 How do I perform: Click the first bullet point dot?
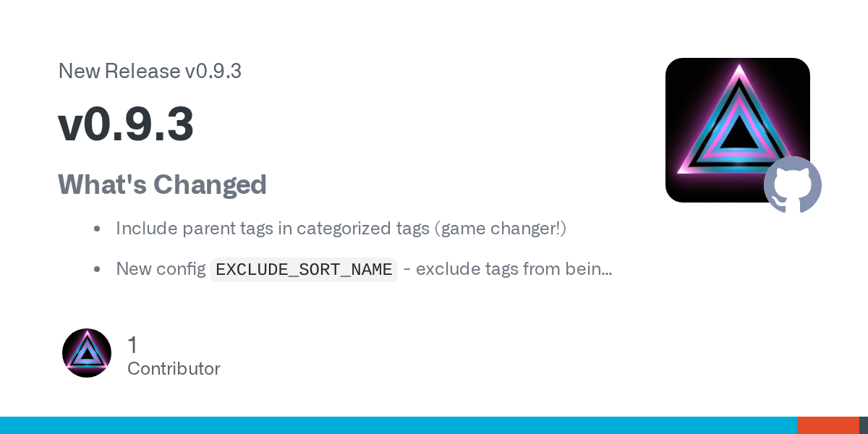click(97, 229)
